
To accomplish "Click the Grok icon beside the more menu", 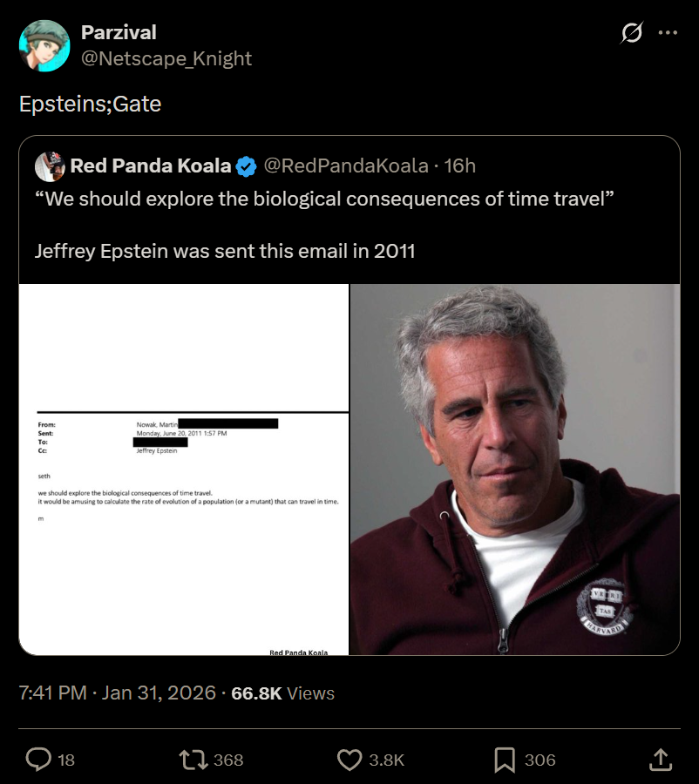I will click(632, 33).
